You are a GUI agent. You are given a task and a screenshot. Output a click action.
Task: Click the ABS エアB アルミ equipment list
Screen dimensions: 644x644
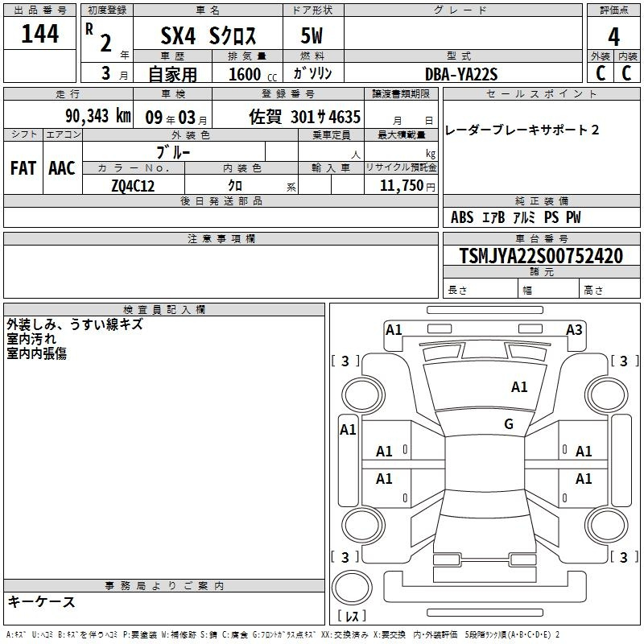[x=515, y=217]
